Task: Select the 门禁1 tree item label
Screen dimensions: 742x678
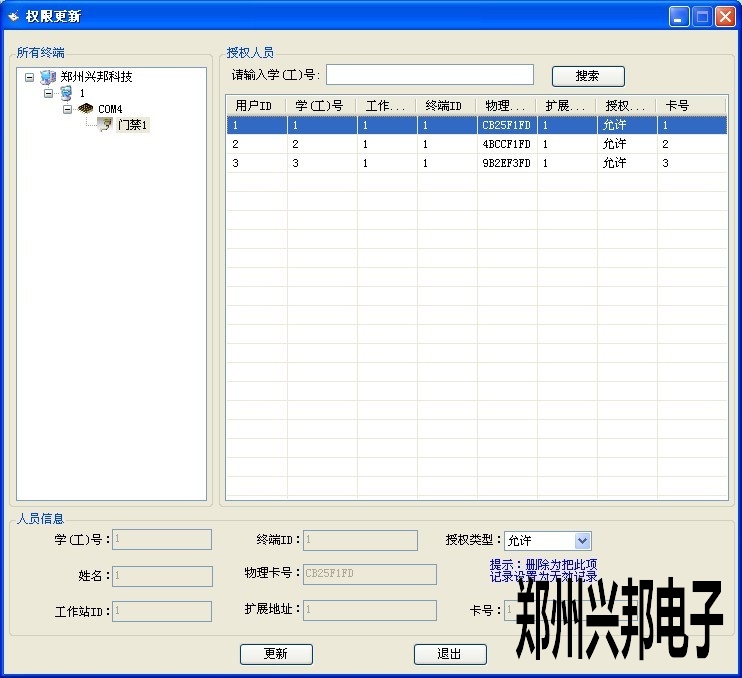Action: point(133,125)
